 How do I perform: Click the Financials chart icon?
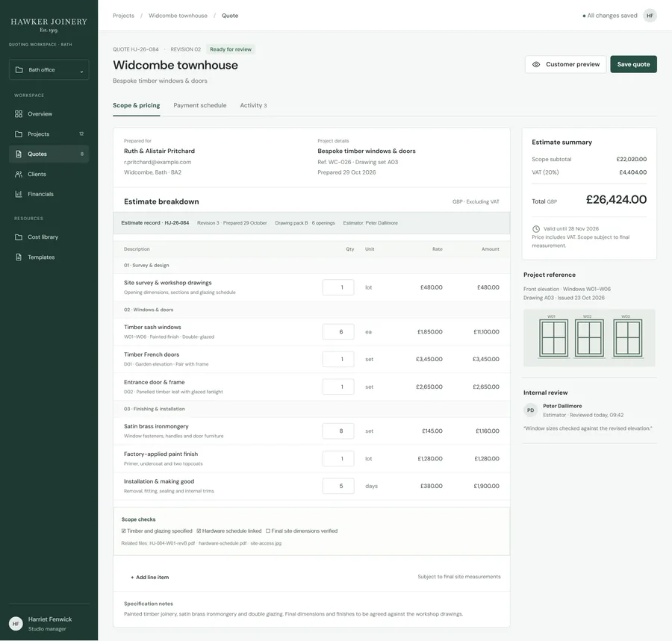click(x=19, y=194)
